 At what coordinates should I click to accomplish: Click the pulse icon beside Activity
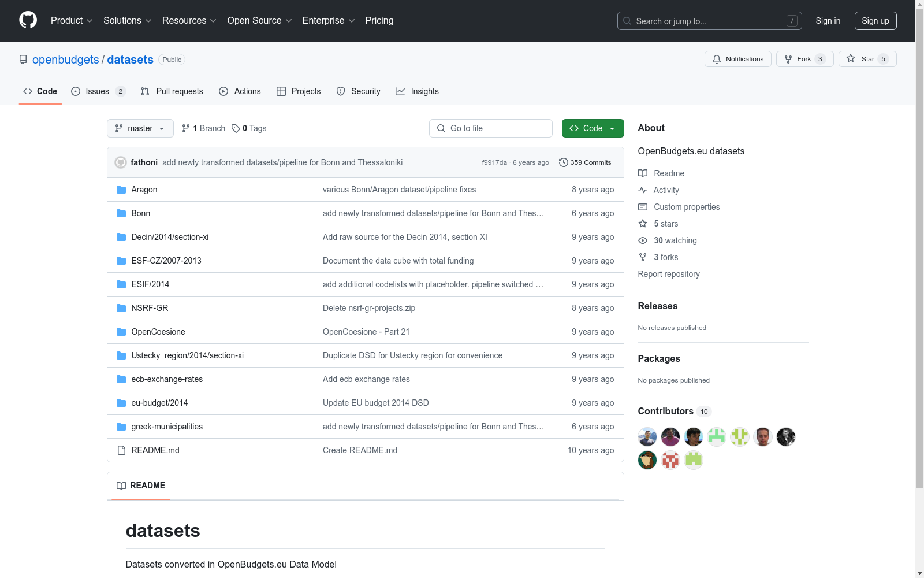click(x=643, y=190)
